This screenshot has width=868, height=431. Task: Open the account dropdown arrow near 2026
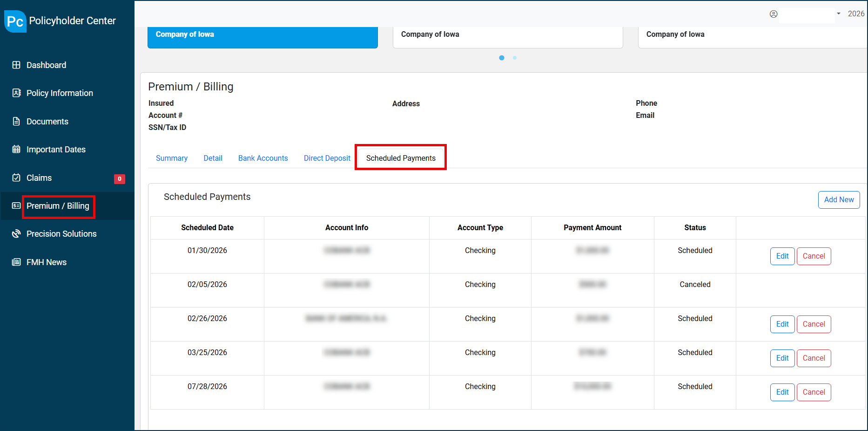[839, 14]
